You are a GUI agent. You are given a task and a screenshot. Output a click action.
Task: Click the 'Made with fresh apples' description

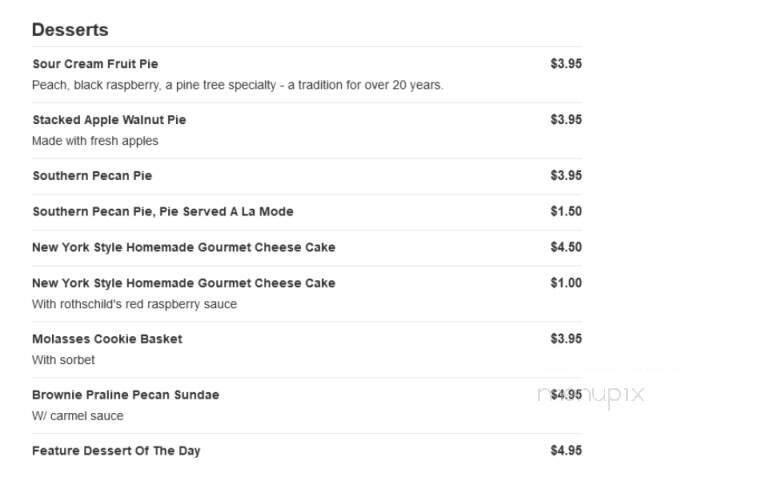tap(95, 141)
